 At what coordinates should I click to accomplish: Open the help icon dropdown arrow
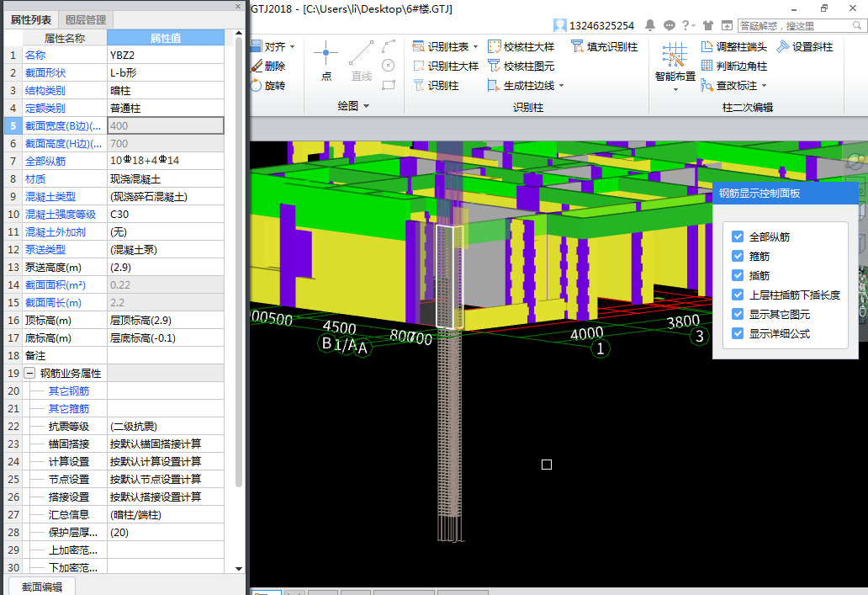pos(693,25)
